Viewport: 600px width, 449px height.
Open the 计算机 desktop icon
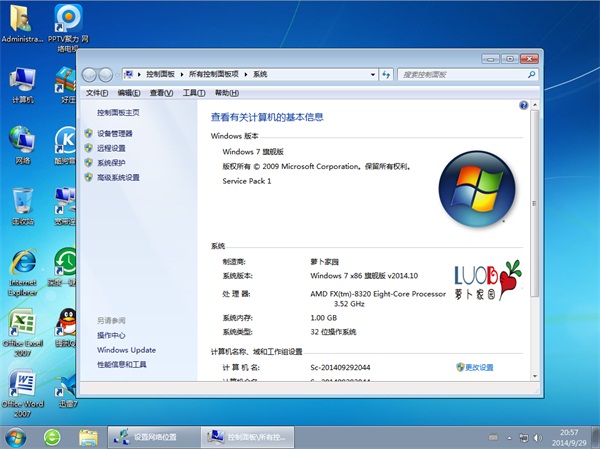[23, 85]
